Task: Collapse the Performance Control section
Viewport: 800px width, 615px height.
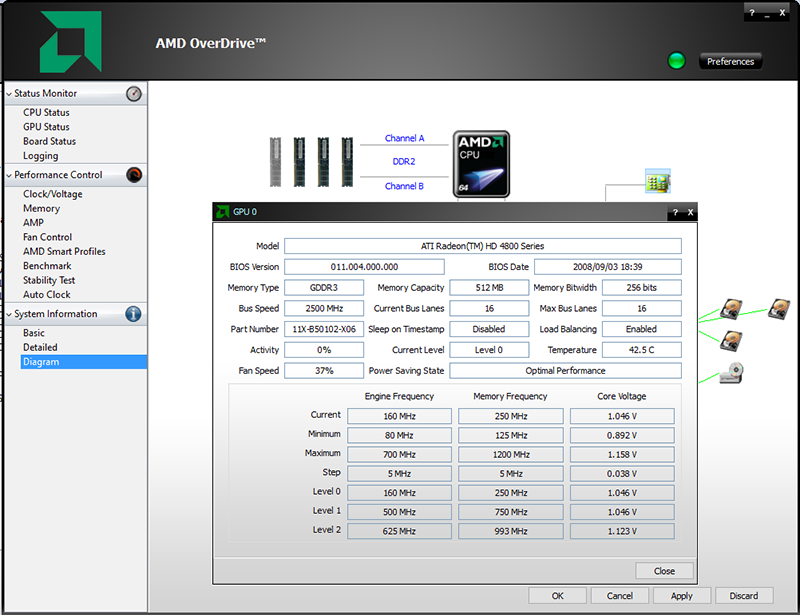Action: 9,175
